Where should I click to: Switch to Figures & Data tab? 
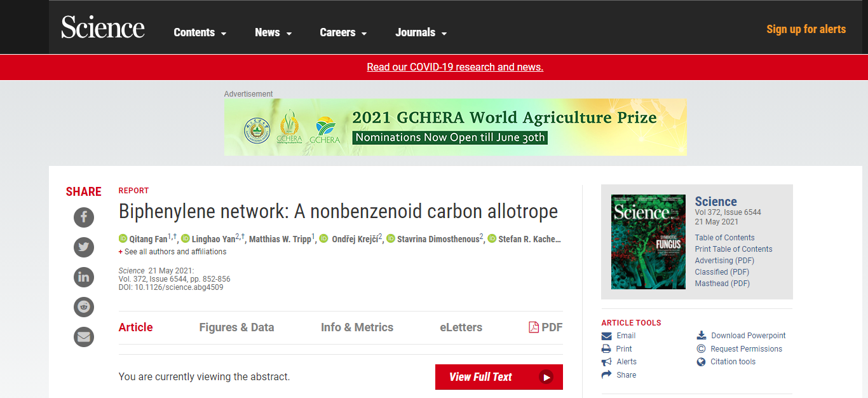click(x=236, y=327)
